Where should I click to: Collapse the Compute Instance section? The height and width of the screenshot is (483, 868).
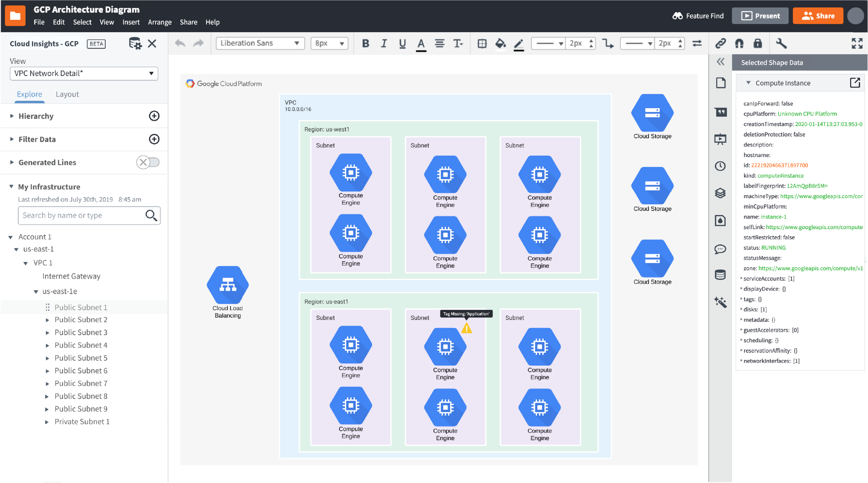pos(749,83)
